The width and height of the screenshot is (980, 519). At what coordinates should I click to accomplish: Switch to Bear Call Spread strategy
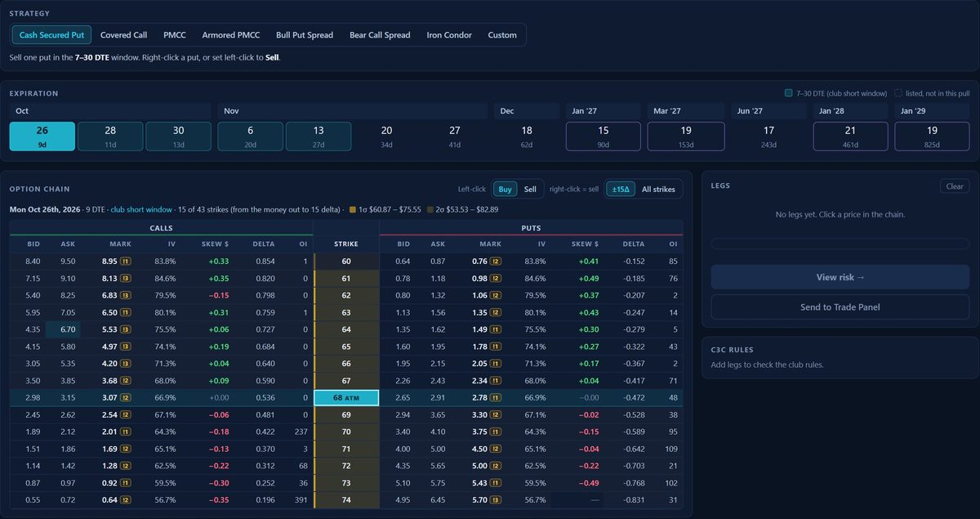coord(380,35)
